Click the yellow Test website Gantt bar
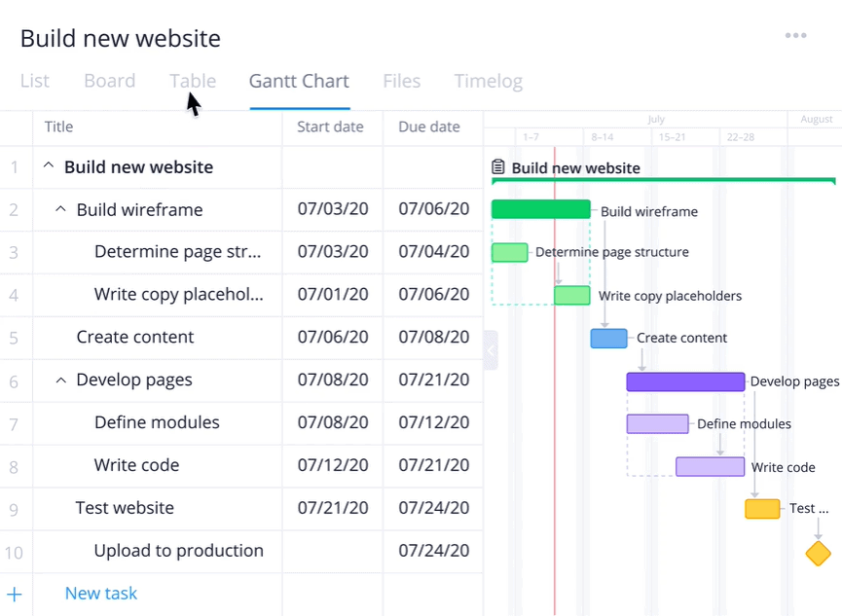 click(762, 508)
